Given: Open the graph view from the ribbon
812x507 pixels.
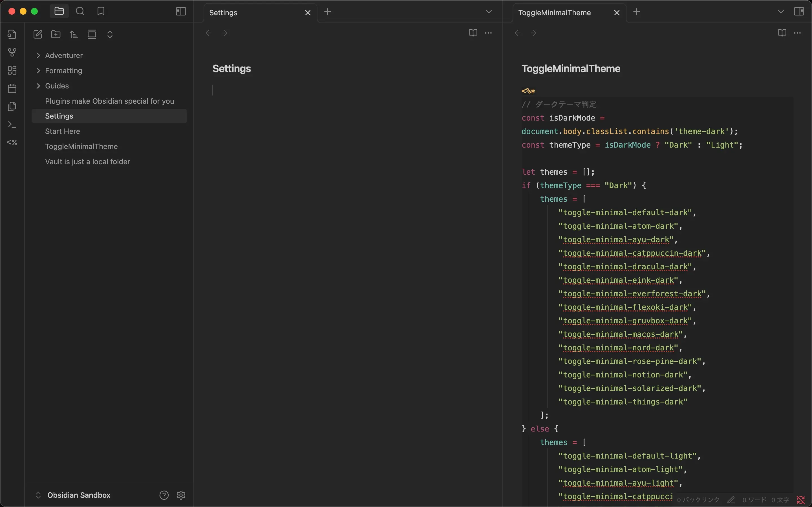Looking at the screenshot, I should click(12, 52).
